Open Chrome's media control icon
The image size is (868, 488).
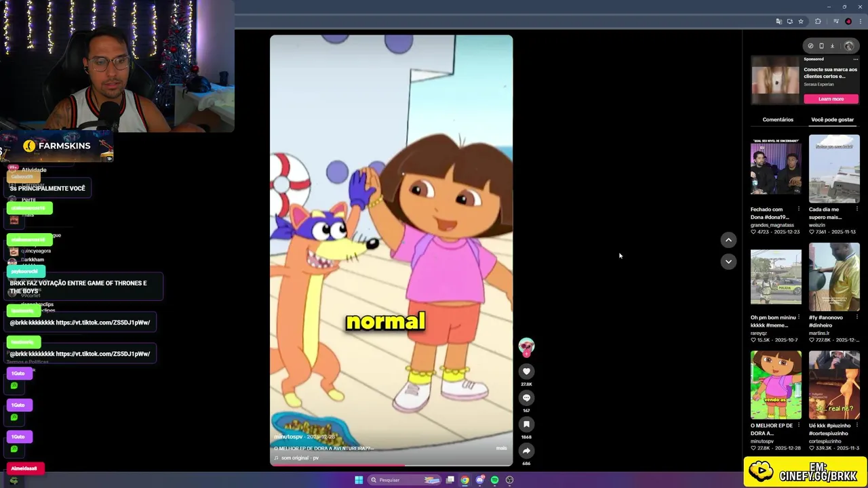point(837,21)
